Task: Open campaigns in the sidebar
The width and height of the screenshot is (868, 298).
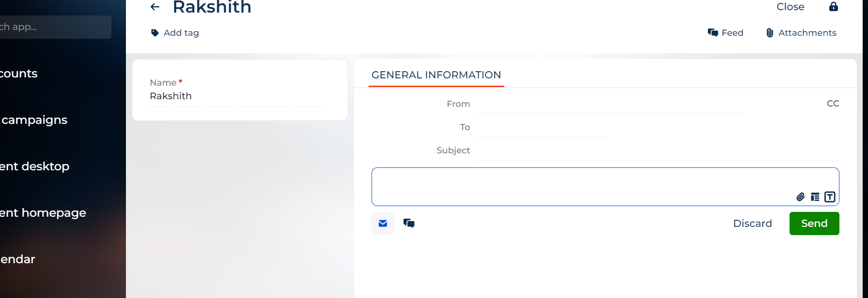Action: (34, 120)
